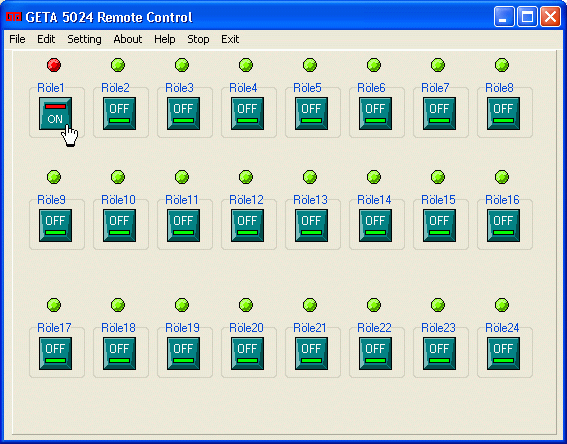Viewport: 567px width, 444px height.
Task: Click the green LED above Röle16
Action: (502, 177)
